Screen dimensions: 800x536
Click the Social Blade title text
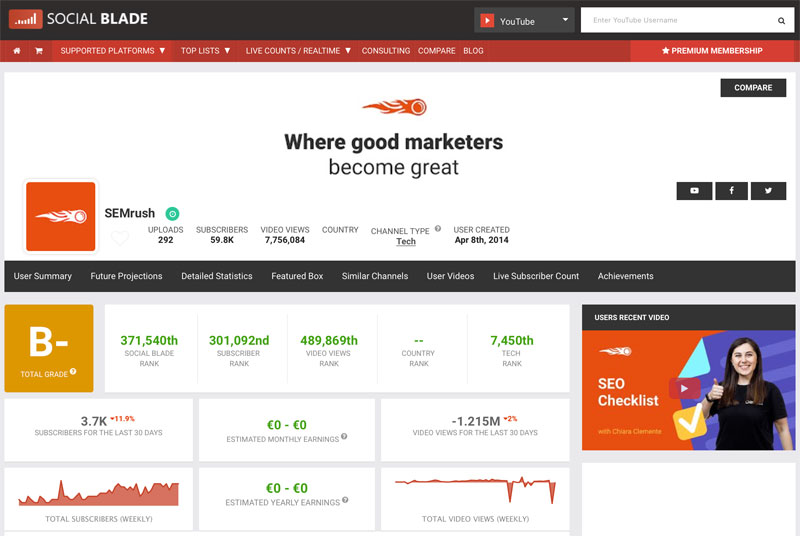pos(97,19)
